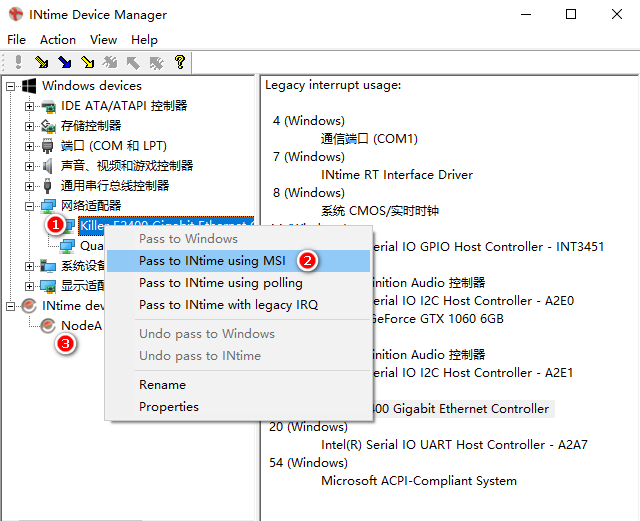The image size is (640, 521).
Task: Click the yellow question mark help icon
Action: [x=180, y=62]
